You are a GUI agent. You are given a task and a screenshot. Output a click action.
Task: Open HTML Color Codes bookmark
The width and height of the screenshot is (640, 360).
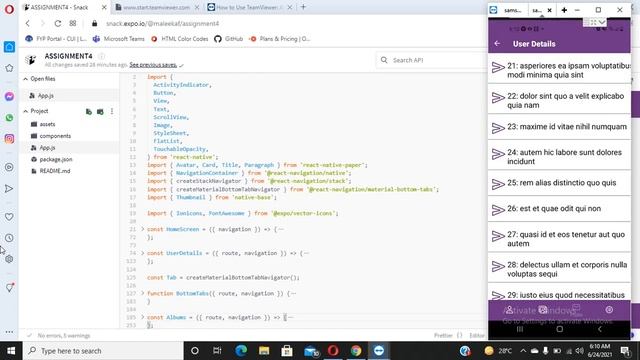180,39
